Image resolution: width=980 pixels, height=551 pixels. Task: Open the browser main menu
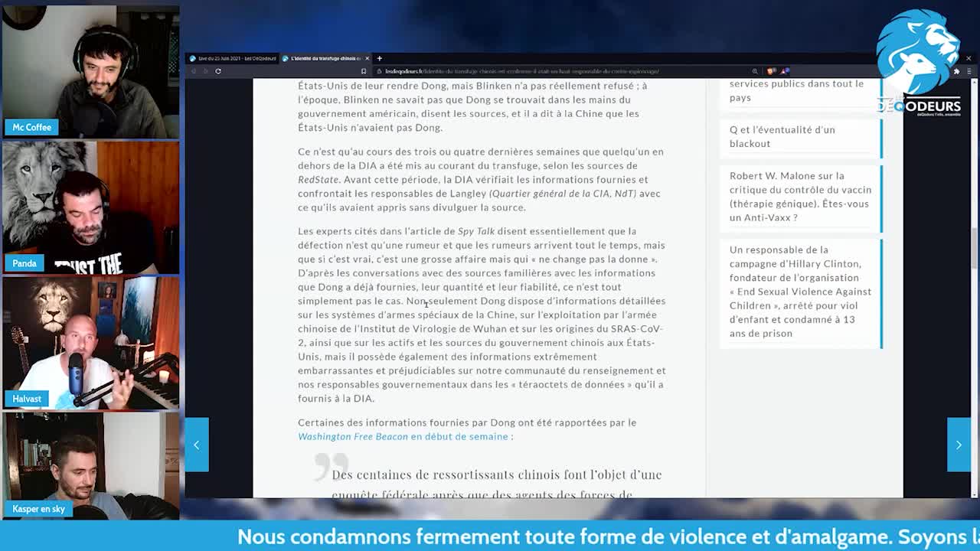(969, 71)
